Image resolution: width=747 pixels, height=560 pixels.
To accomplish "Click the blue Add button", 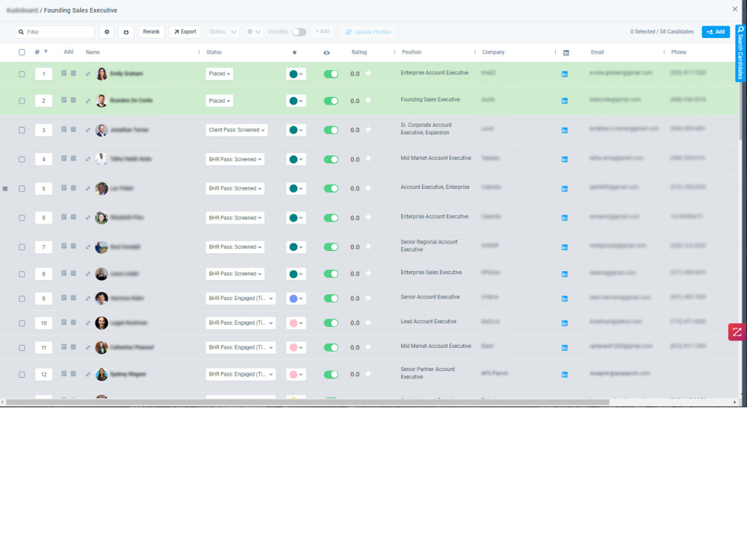I will (x=716, y=32).
